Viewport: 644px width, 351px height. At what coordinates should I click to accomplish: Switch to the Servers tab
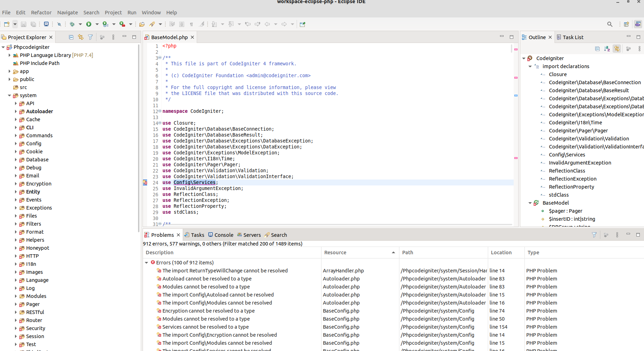pyautogui.click(x=249, y=235)
